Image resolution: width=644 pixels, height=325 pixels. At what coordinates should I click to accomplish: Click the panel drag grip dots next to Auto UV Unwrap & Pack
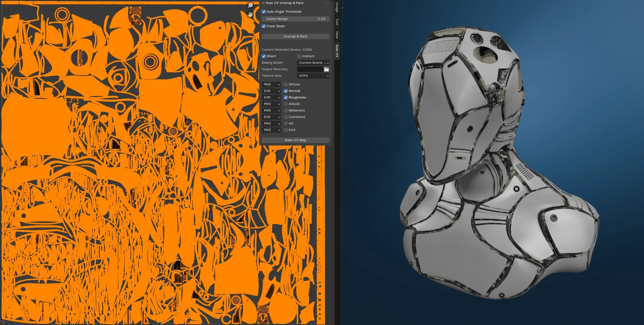click(327, 3)
